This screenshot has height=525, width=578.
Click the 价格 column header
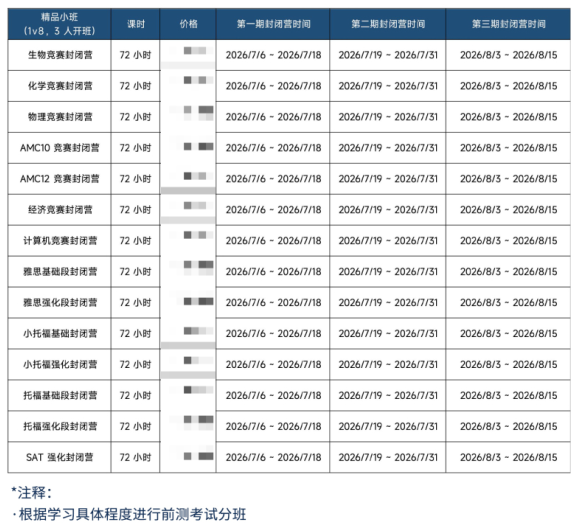click(188, 24)
